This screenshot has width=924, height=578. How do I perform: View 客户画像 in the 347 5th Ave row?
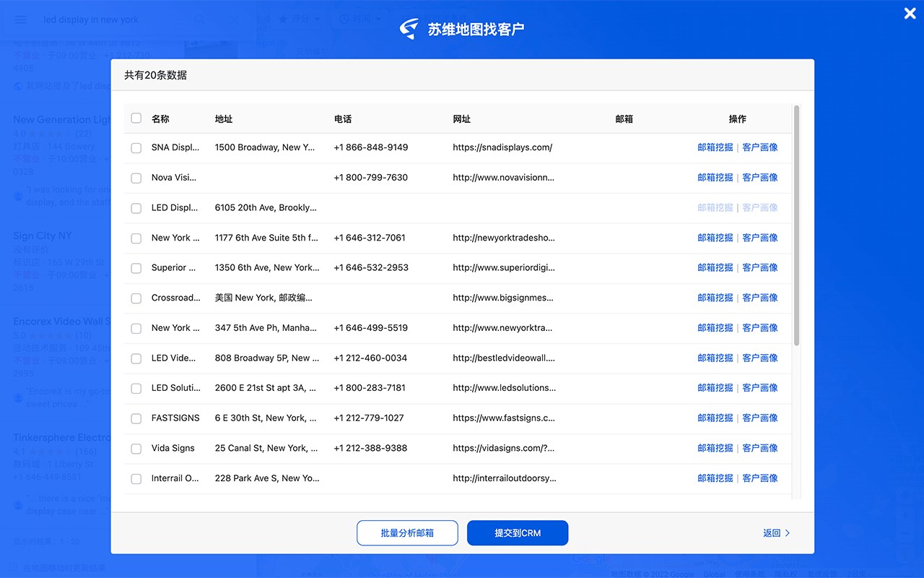tap(760, 328)
